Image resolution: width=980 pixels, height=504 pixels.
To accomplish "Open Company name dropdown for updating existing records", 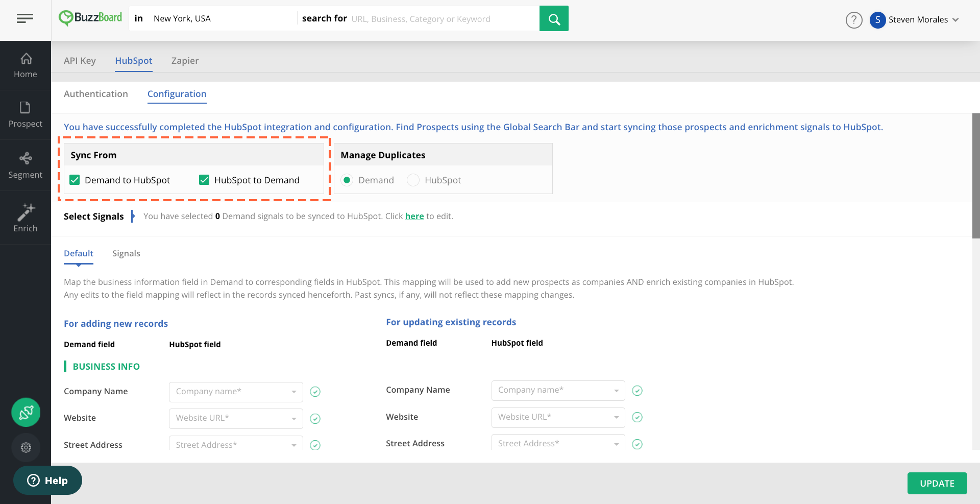I will pos(558,390).
